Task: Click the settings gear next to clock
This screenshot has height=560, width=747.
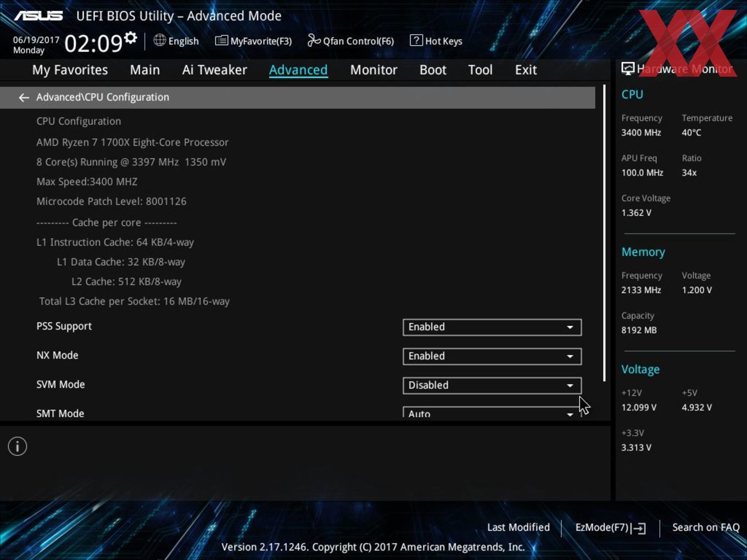Action: pyautogui.click(x=131, y=38)
